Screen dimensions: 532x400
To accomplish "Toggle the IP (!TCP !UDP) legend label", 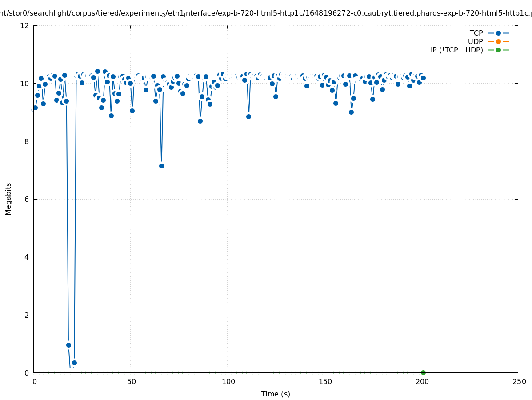I will pyautogui.click(x=456, y=50).
